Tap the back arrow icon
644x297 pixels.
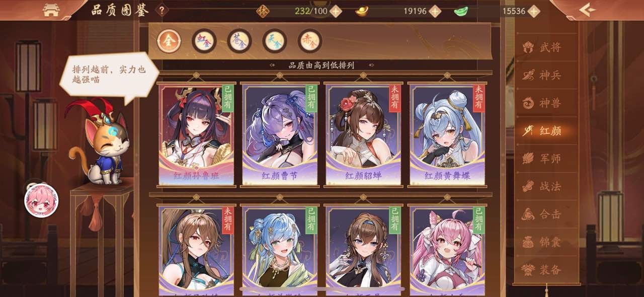point(587,10)
